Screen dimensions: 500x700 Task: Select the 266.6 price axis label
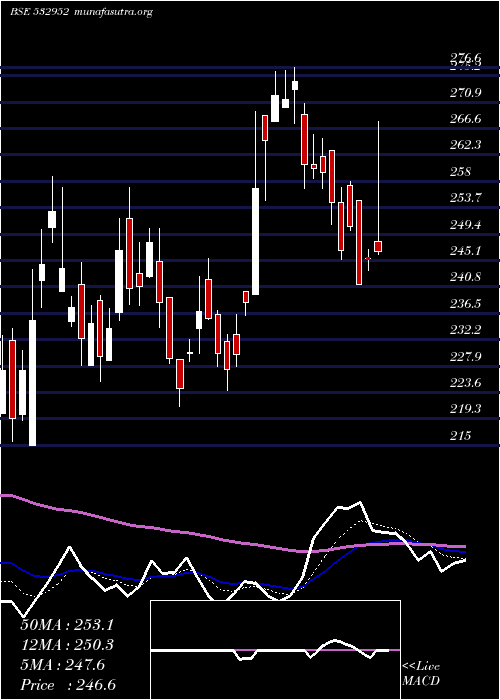[465, 119]
